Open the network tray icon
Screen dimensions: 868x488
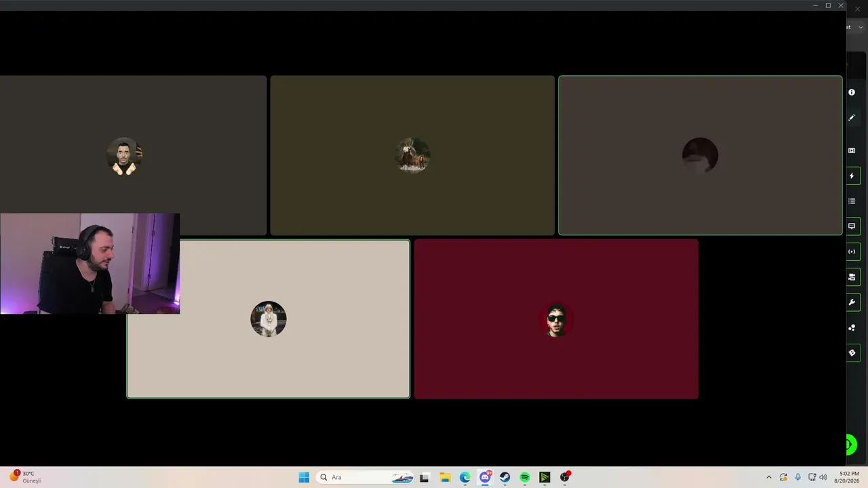tap(812, 477)
